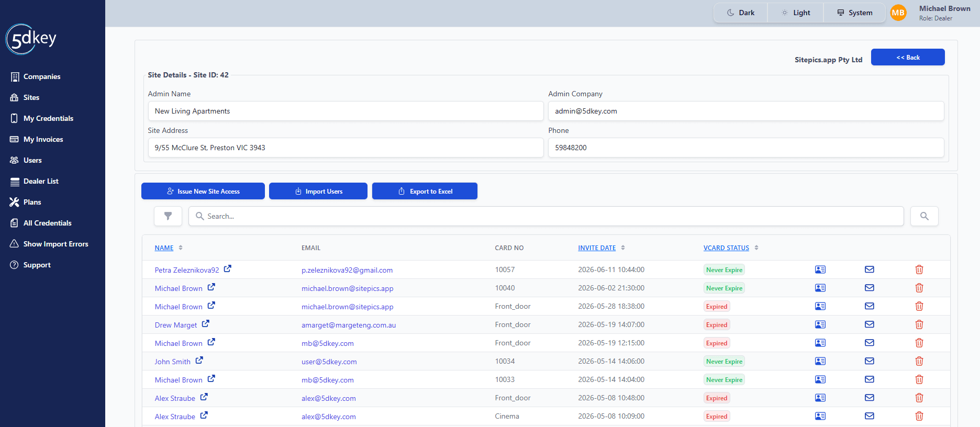Click external link icon beside Petra Zeleznikova92
Viewport: 980px width, 427px height.
pyautogui.click(x=228, y=269)
